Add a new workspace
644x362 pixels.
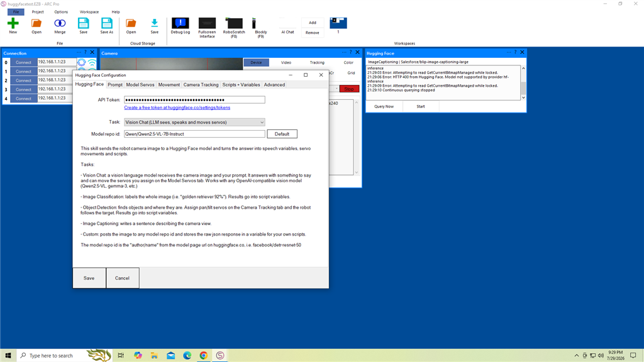click(313, 23)
